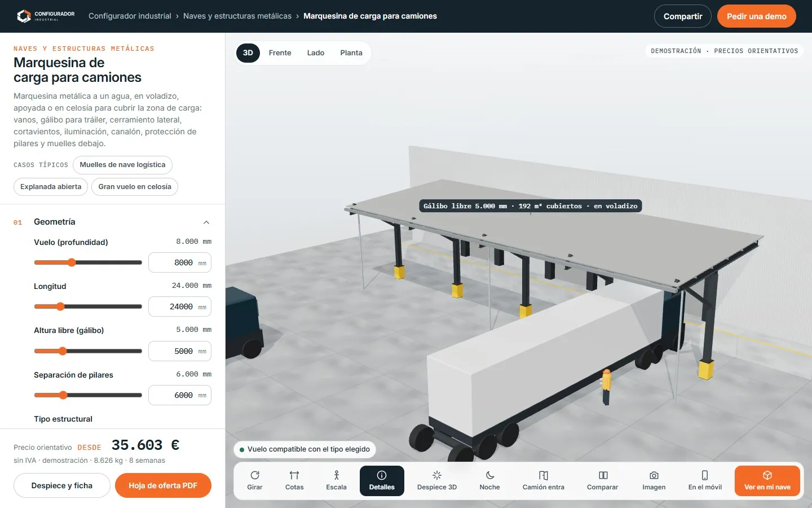Apply the Gran vuelo en celosía preset

[135, 187]
